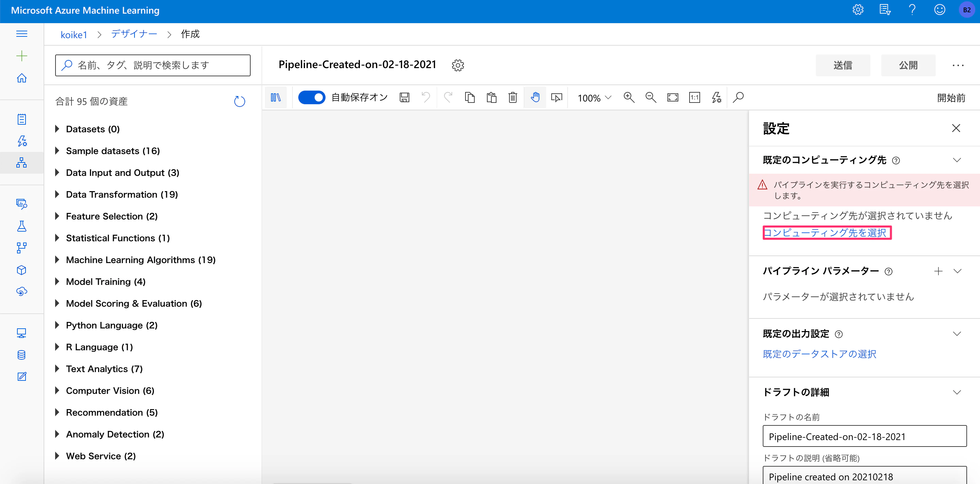This screenshot has height=484, width=980.
Task: Click the zoom in magnifier
Action: point(629,97)
